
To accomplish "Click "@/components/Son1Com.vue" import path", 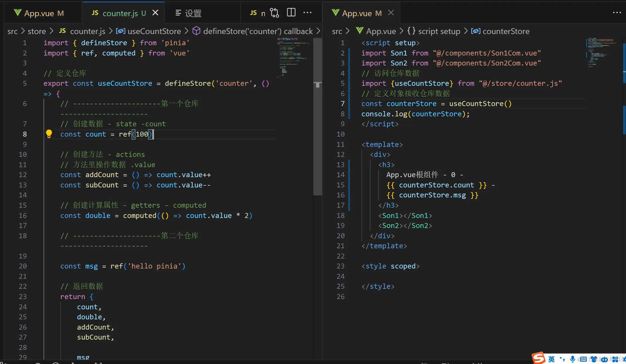I will (487, 53).
